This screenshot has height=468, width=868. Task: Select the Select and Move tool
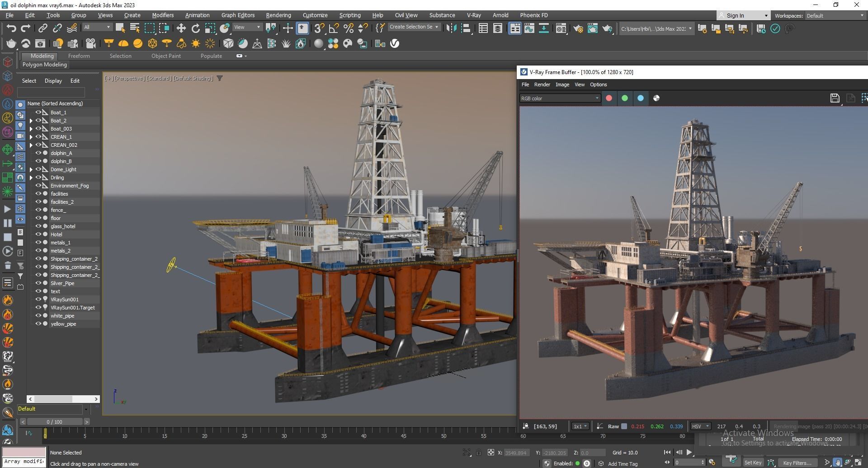click(181, 28)
